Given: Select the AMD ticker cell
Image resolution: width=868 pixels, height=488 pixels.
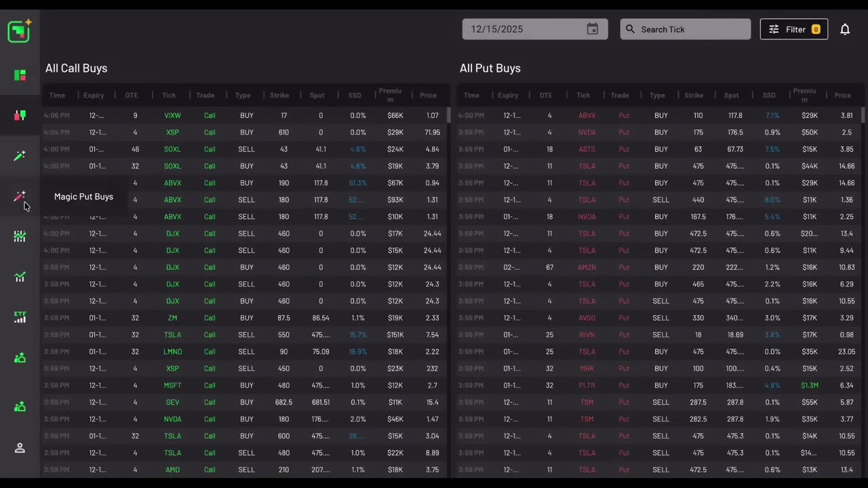Looking at the screenshot, I should [172, 470].
